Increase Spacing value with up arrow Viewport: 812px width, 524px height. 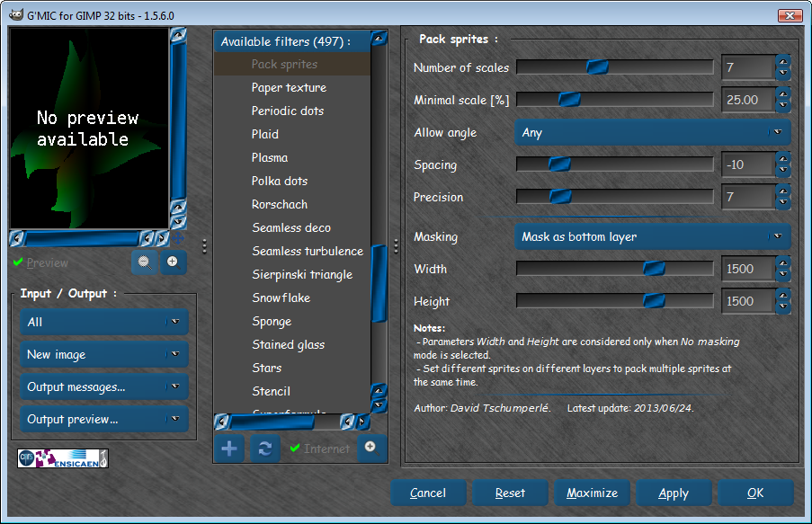tap(783, 159)
